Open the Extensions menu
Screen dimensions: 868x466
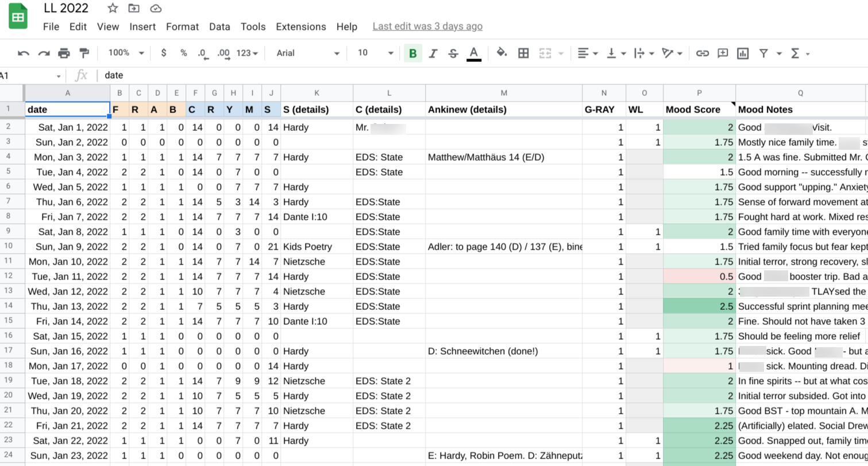[x=301, y=26]
